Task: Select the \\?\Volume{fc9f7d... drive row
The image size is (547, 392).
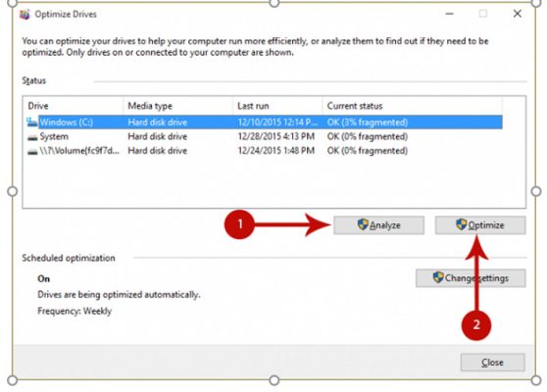Action: pos(265,151)
